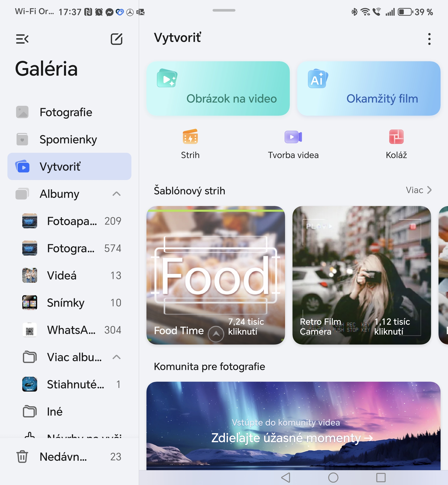Tap the Obrázok na video button
Screen dimensions: 448x485
[x=218, y=88]
